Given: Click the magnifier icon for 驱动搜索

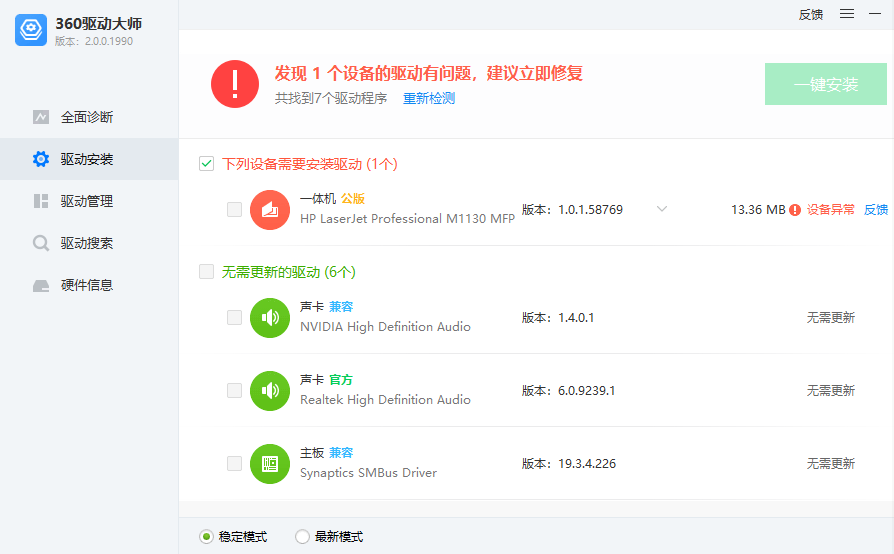Looking at the screenshot, I should point(41,243).
